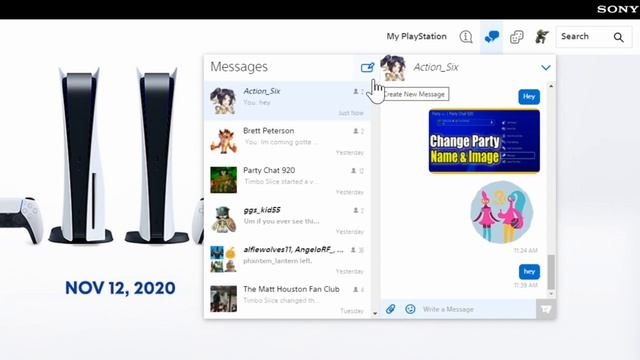Click the NOV 12, 2020 banner text
Viewport: 640px width, 360px height.
click(x=120, y=288)
